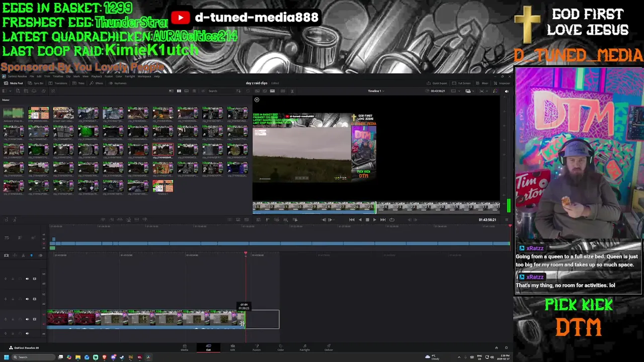Toggle the bin list sidebar icon
Viewport: 644px width, 362px height.
(x=5, y=90)
